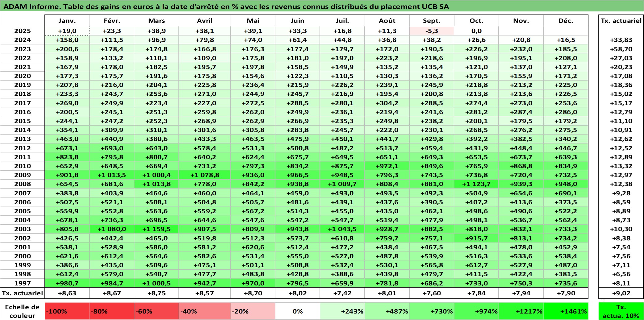
Task: Select the "Tx. actuariel" bottom row label
Action: tap(22, 293)
